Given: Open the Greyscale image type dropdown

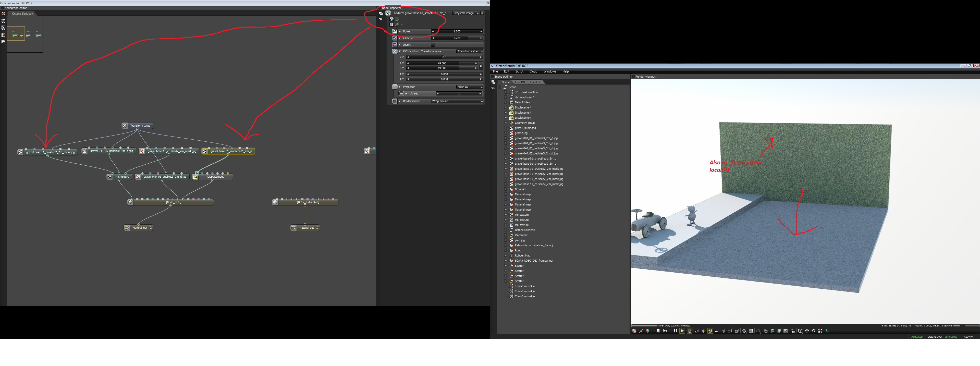Looking at the screenshot, I should (466, 13).
